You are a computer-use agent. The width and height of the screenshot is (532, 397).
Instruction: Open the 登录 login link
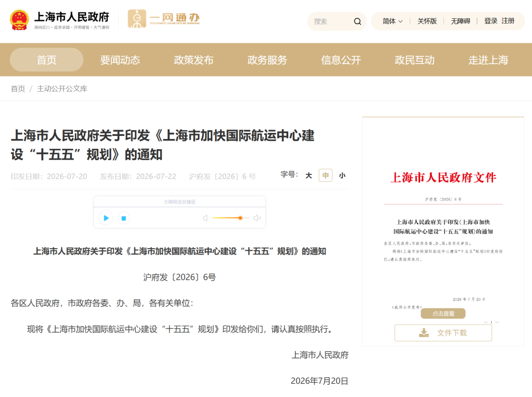point(491,21)
